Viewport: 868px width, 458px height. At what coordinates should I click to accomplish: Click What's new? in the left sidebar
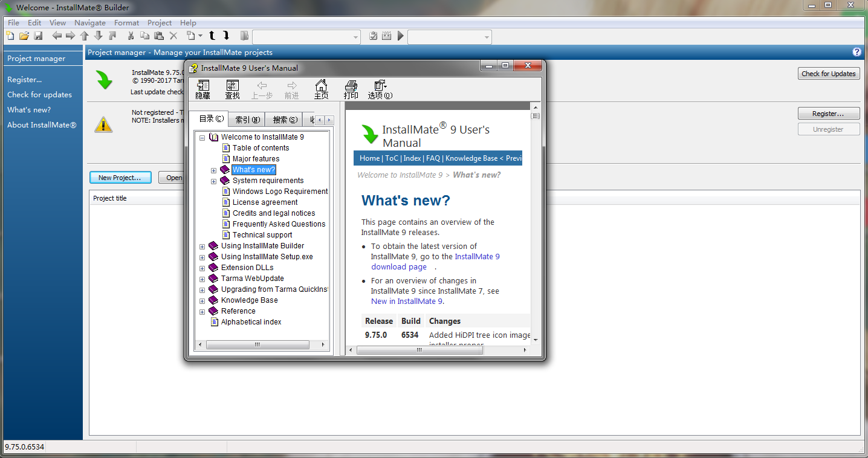tap(29, 110)
